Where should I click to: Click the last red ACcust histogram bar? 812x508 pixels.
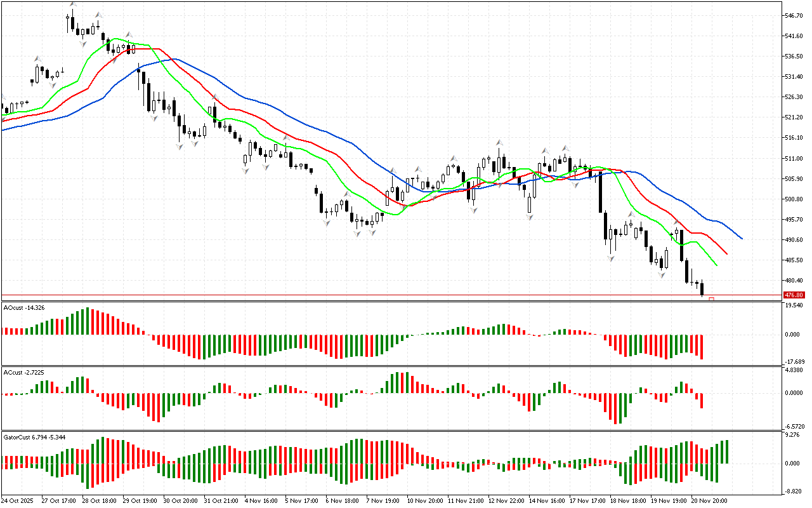[702, 401]
